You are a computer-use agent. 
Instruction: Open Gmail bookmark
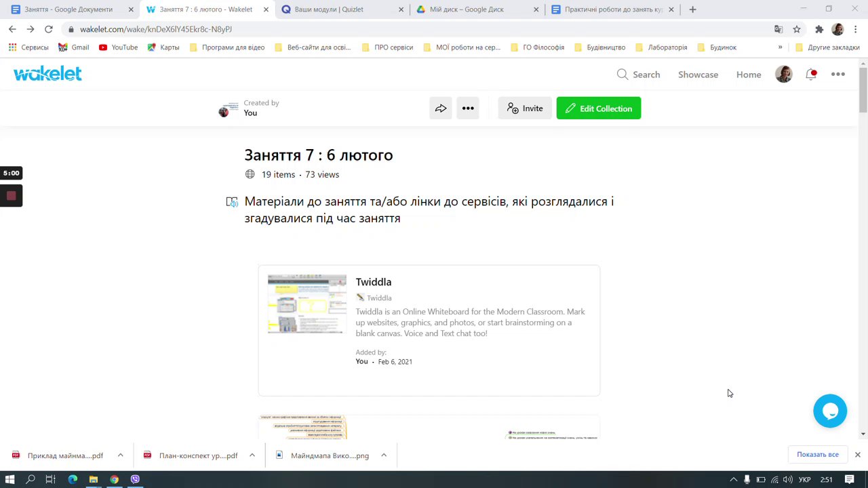[74, 47]
